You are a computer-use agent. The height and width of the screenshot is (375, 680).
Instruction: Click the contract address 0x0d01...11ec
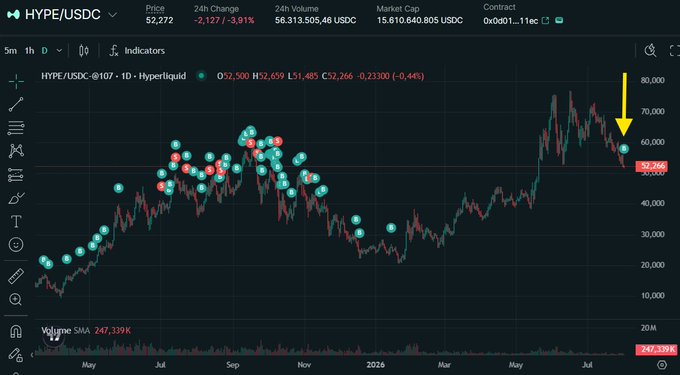(x=511, y=20)
